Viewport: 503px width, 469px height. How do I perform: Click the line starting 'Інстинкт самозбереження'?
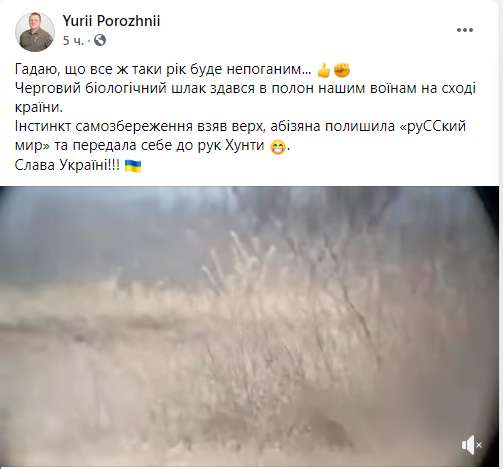[x=240, y=127]
